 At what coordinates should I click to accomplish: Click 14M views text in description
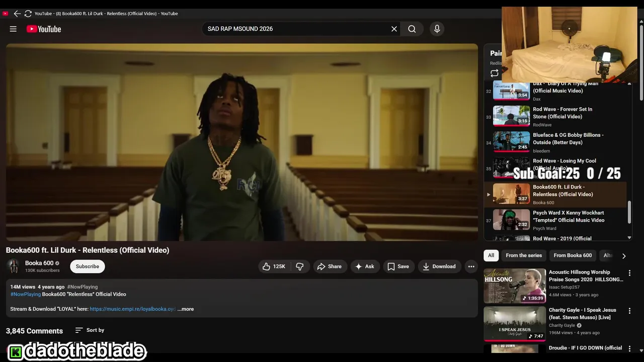(x=23, y=287)
